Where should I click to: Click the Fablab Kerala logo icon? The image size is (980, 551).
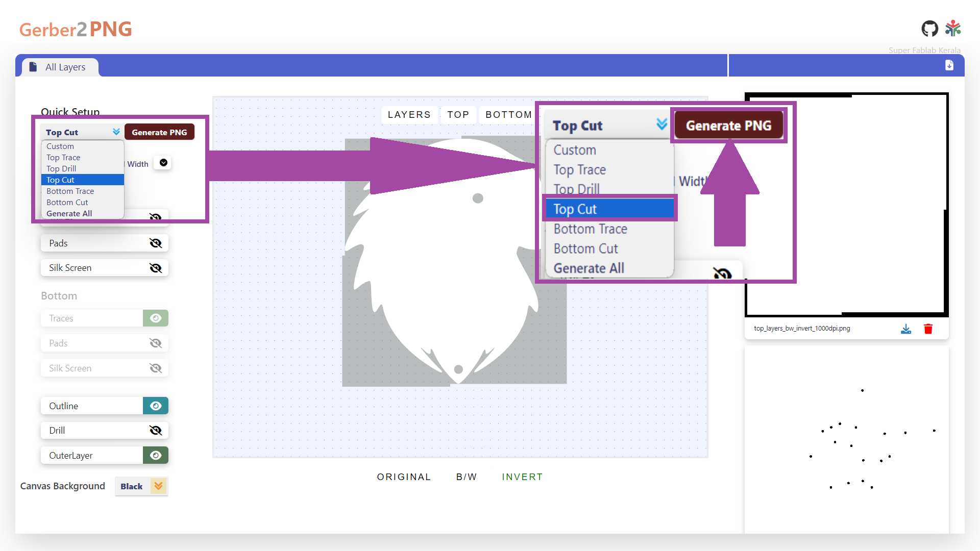953,29
